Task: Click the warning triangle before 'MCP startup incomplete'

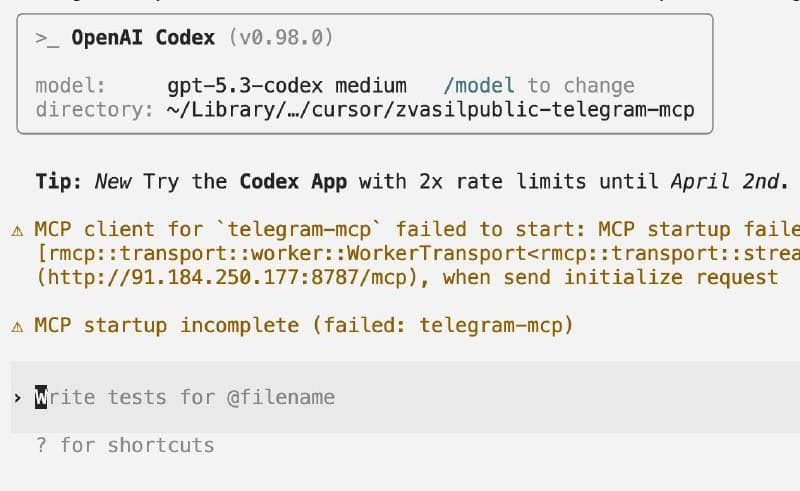Action: click(x=17, y=326)
